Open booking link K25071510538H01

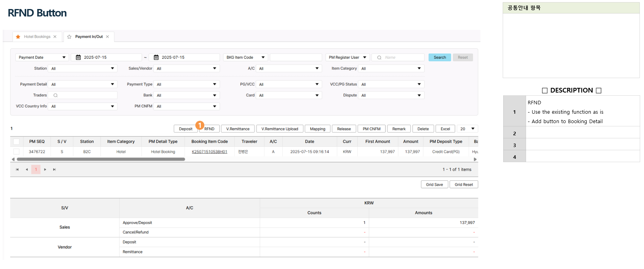(209, 152)
